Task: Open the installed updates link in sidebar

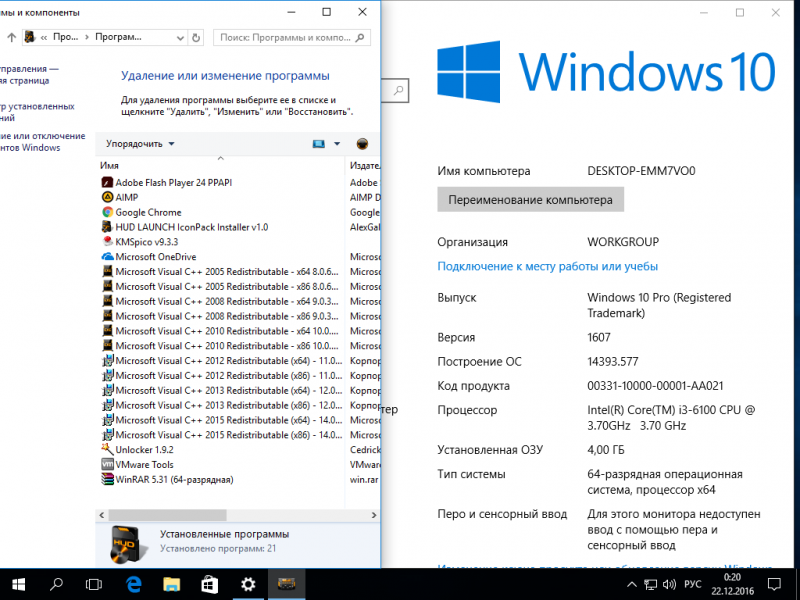Action: click(37, 112)
